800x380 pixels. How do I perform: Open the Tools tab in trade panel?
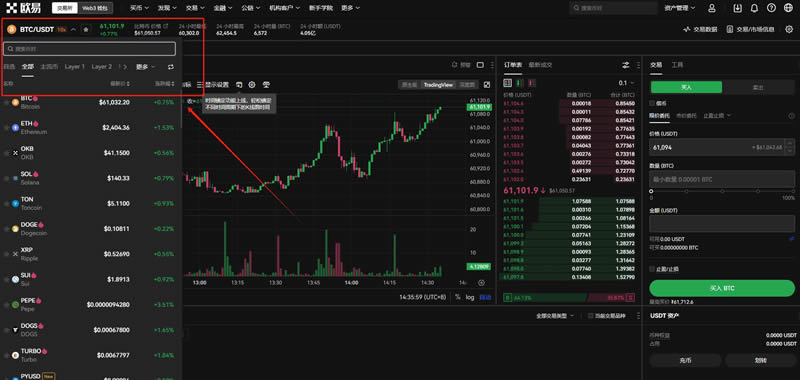tap(677, 65)
